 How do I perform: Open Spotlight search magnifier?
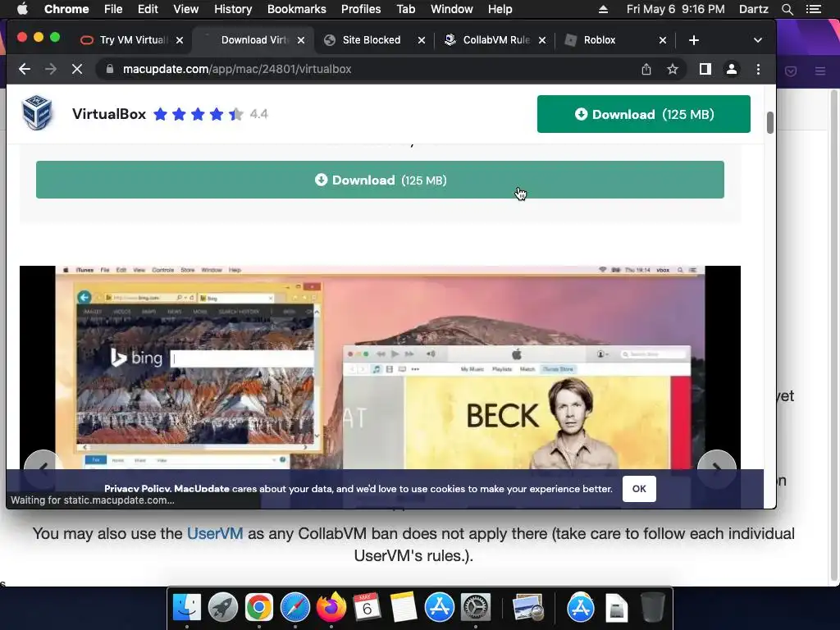tap(787, 9)
